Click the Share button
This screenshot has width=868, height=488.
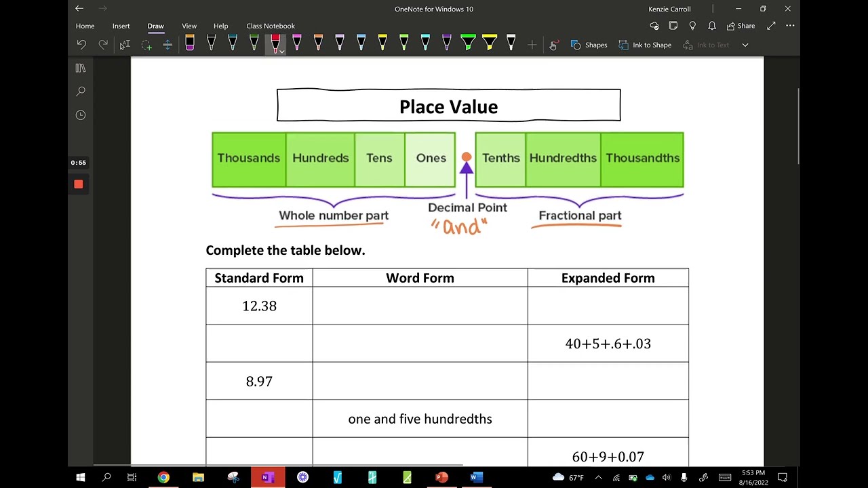pos(741,26)
